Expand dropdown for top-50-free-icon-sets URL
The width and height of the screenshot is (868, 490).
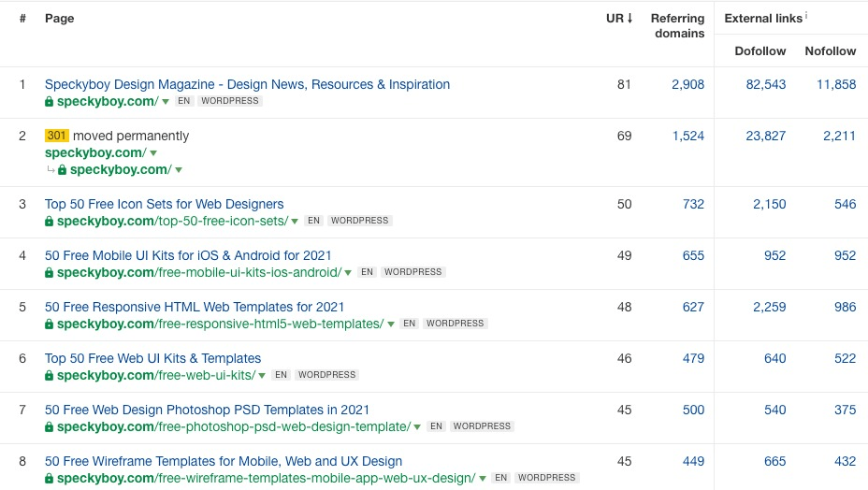(295, 221)
